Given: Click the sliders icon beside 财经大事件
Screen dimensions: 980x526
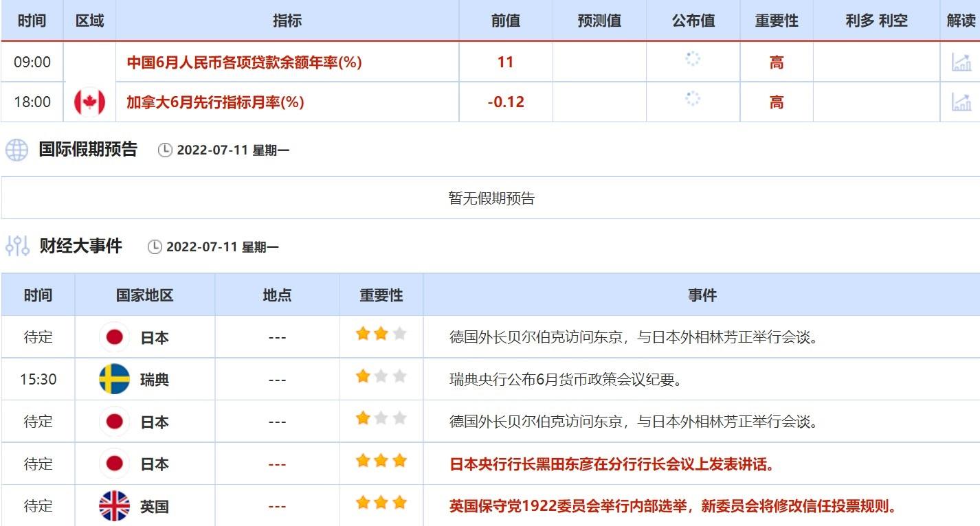Looking at the screenshot, I should pyautogui.click(x=16, y=246).
